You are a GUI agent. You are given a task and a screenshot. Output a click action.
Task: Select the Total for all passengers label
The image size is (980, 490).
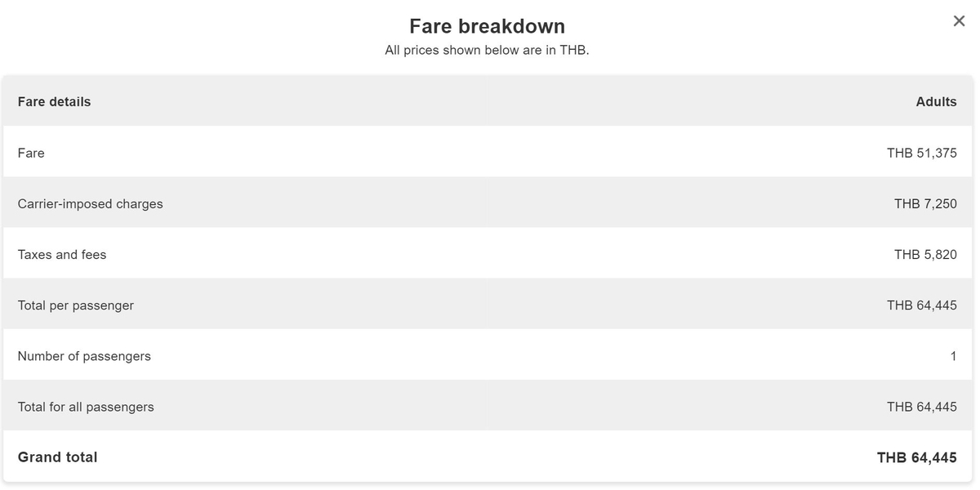click(x=86, y=407)
